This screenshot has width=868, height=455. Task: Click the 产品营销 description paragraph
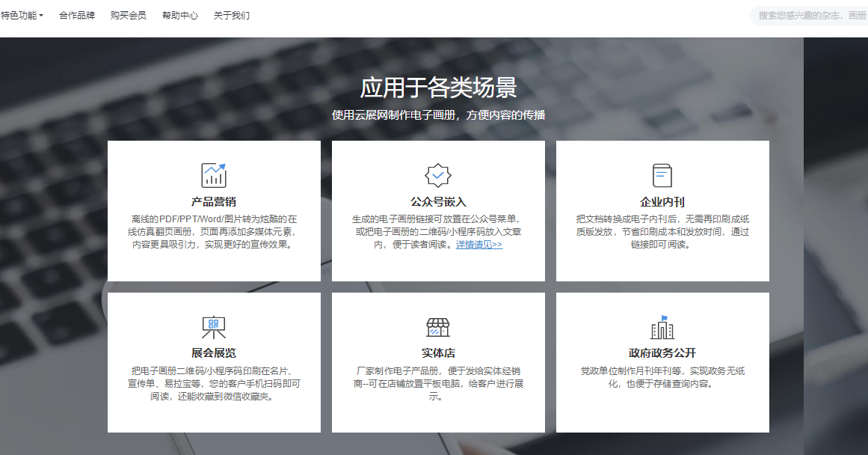click(214, 232)
